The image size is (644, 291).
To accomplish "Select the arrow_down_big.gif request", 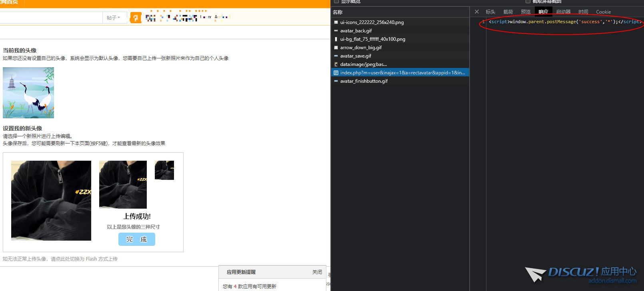I will [x=400, y=48].
